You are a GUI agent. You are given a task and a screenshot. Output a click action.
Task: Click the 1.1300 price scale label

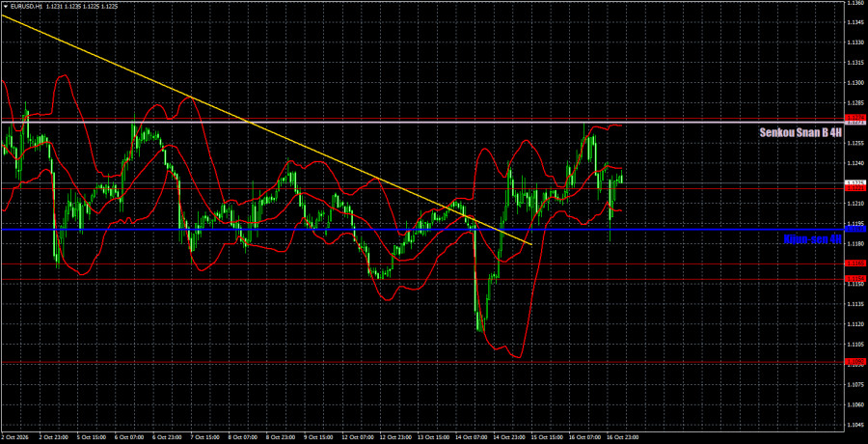pyautogui.click(x=854, y=83)
